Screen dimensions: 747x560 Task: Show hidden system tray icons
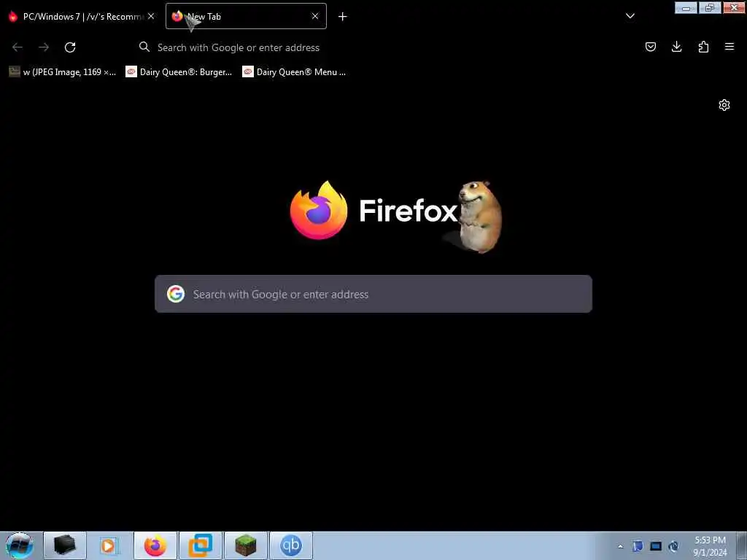(620, 546)
